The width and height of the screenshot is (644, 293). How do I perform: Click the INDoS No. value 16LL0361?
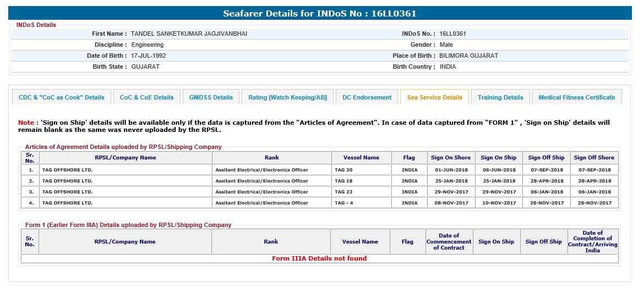453,34
